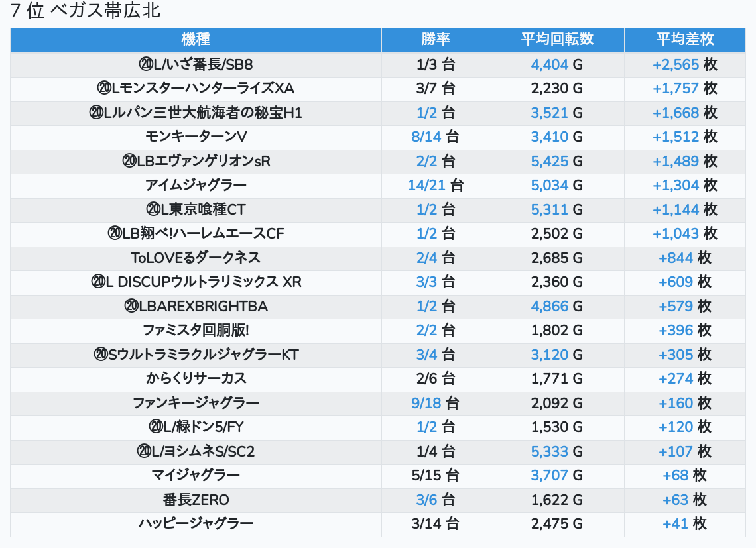Select the からくりサーカス machine name

[196, 379]
